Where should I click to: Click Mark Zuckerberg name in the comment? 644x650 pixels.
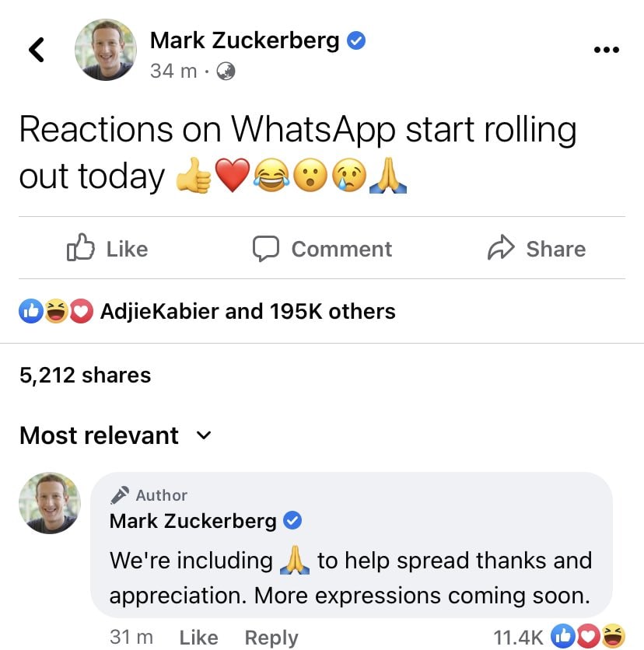click(x=193, y=521)
